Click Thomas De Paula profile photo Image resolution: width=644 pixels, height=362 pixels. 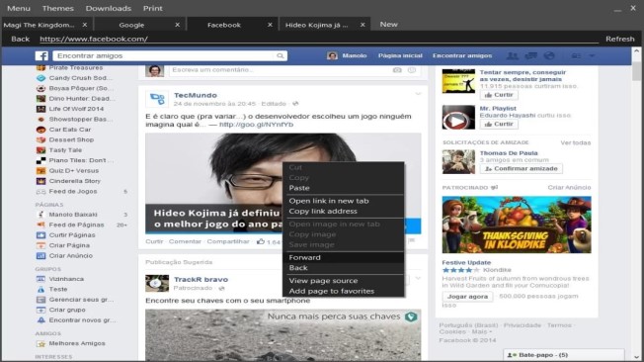click(458, 161)
